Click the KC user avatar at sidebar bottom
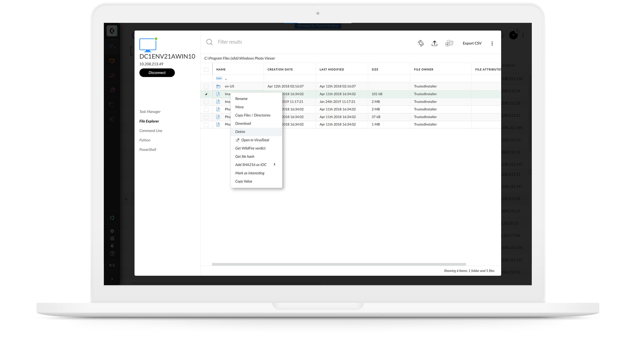Image resolution: width=624 pixels, height=364 pixels. [x=112, y=265]
